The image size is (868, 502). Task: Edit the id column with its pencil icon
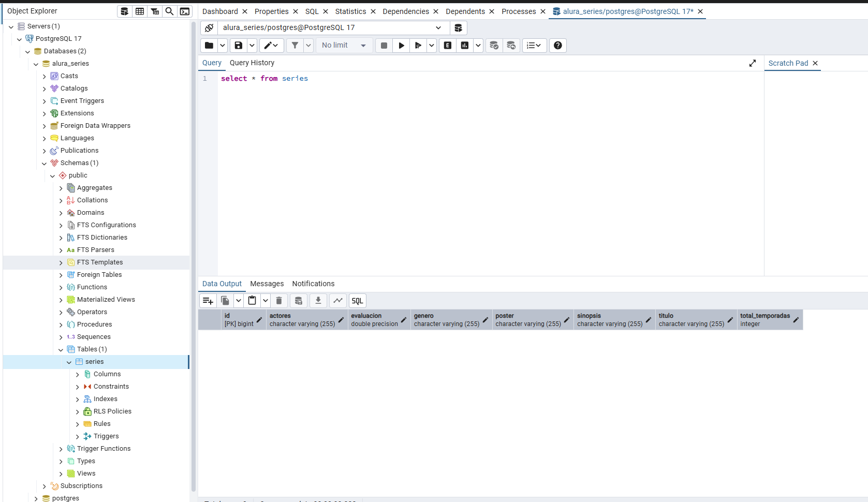tap(259, 320)
